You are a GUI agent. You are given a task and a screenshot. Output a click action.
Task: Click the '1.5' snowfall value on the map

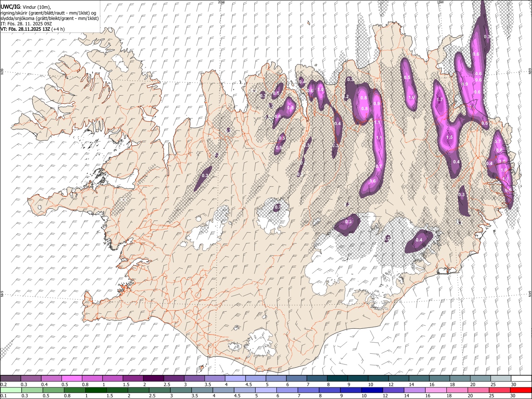pos(449,138)
